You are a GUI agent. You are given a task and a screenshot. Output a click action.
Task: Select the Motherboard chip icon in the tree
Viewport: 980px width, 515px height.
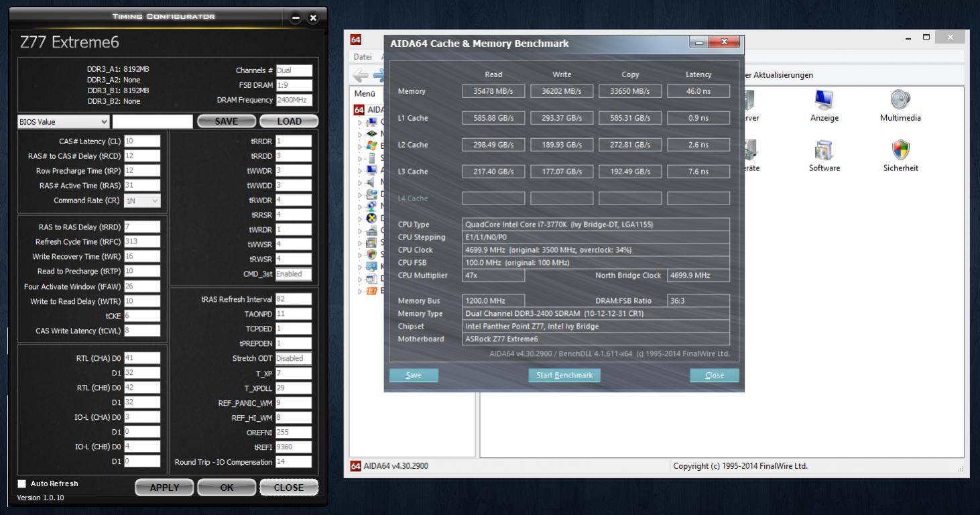pyautogui.click(x=373, y=134)
